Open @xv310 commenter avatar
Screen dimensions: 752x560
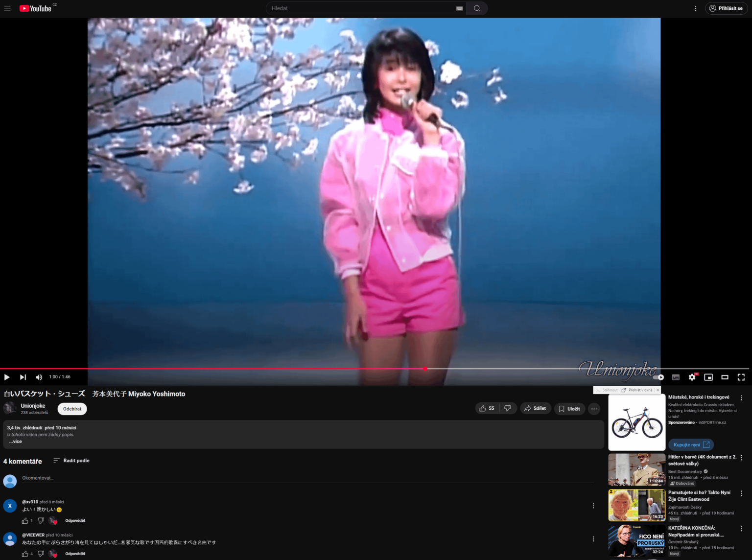pyautogui.click(x=10, y=506)
